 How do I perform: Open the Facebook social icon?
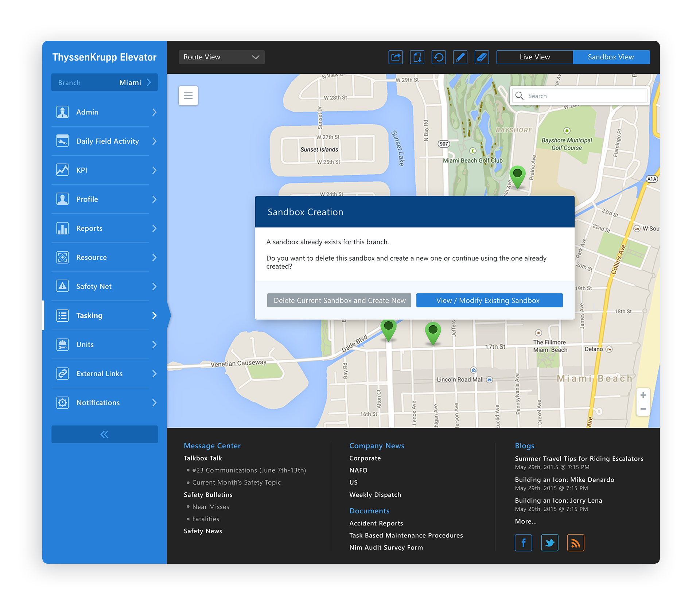point(523,543)
